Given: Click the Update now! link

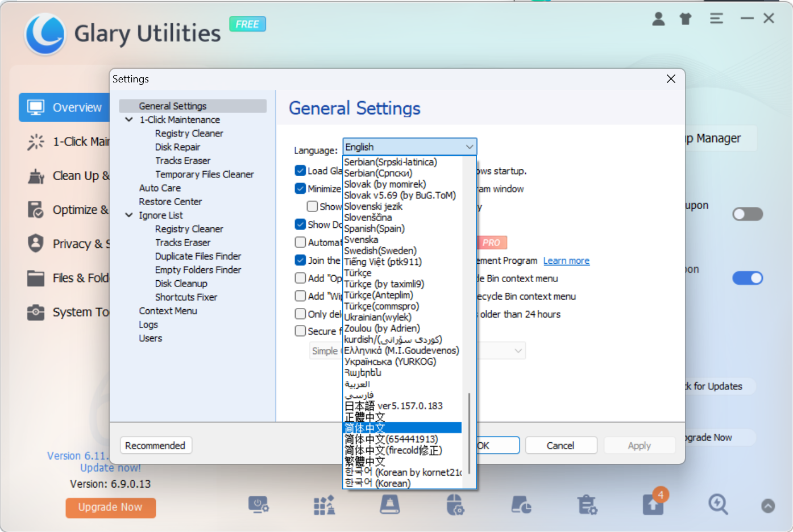Looking at the screenshot, I should pos(110,468).
